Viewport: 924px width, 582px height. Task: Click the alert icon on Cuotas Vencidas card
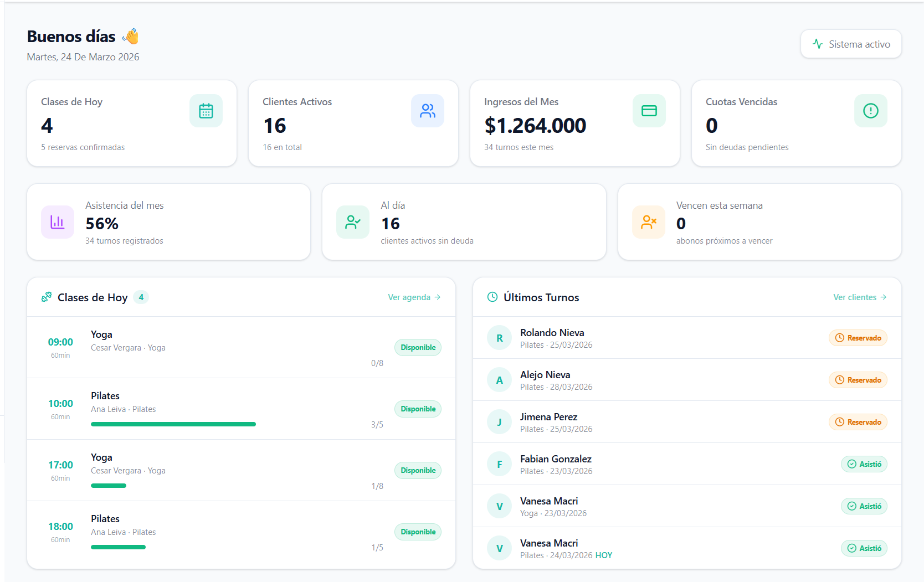pyautogui.click(x=871, y=111)
